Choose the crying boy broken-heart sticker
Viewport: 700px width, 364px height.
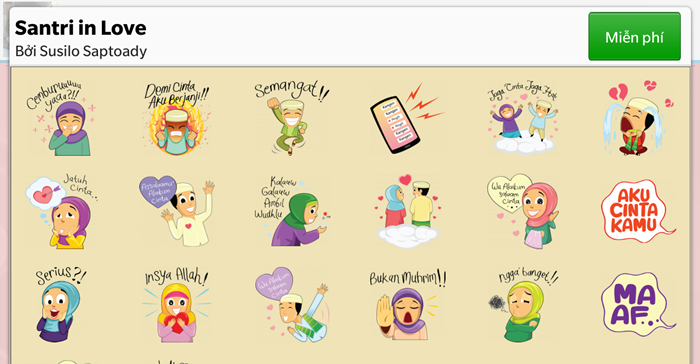pyautogui.click(x=638, y=118)
